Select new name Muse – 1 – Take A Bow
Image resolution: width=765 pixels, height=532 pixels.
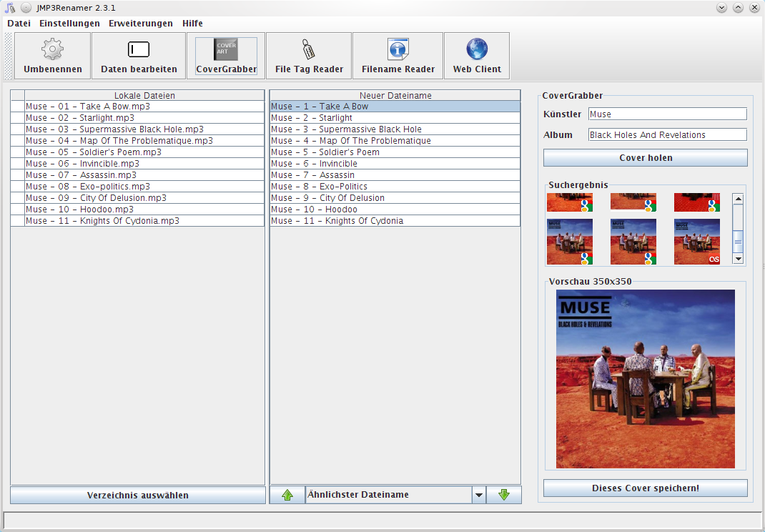point(395,107)
